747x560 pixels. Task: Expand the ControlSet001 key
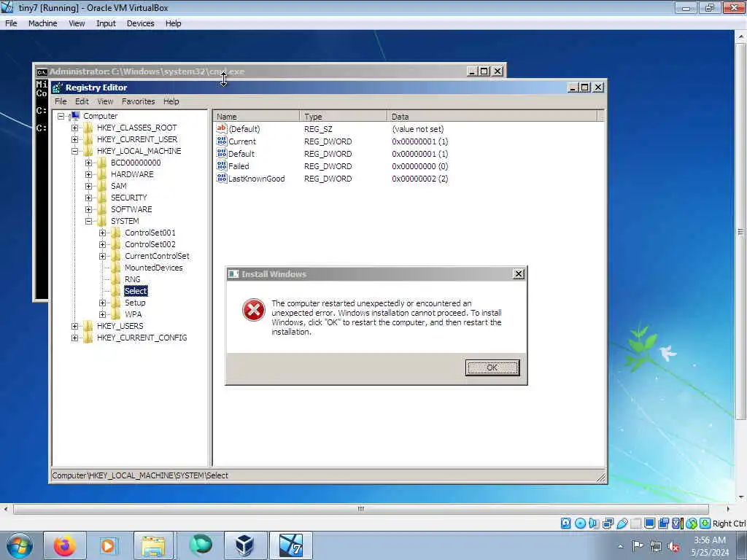point(102,233)
